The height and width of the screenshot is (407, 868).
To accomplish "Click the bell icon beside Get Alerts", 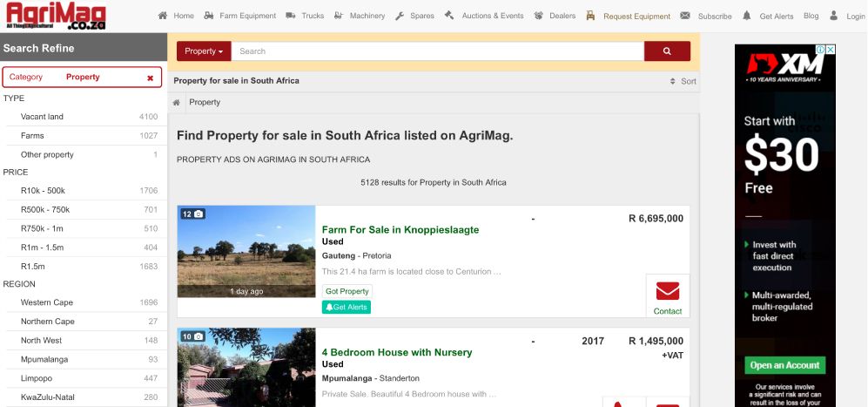I will 747,16.
